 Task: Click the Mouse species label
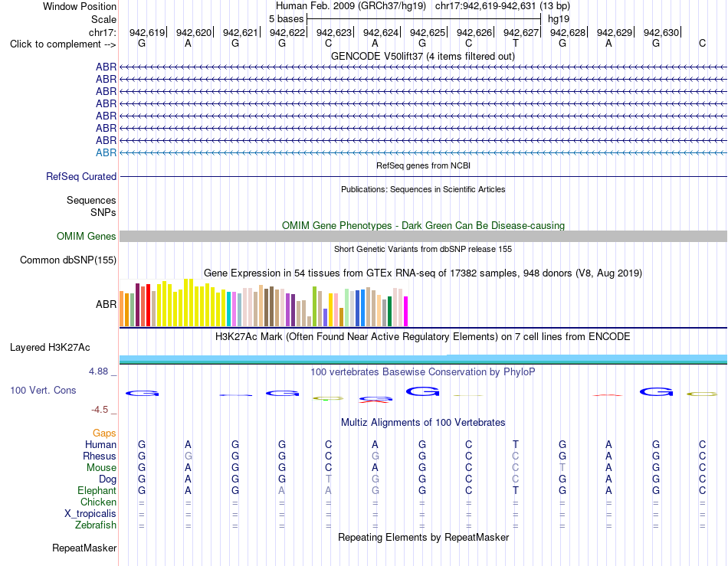tap(101, 468)
